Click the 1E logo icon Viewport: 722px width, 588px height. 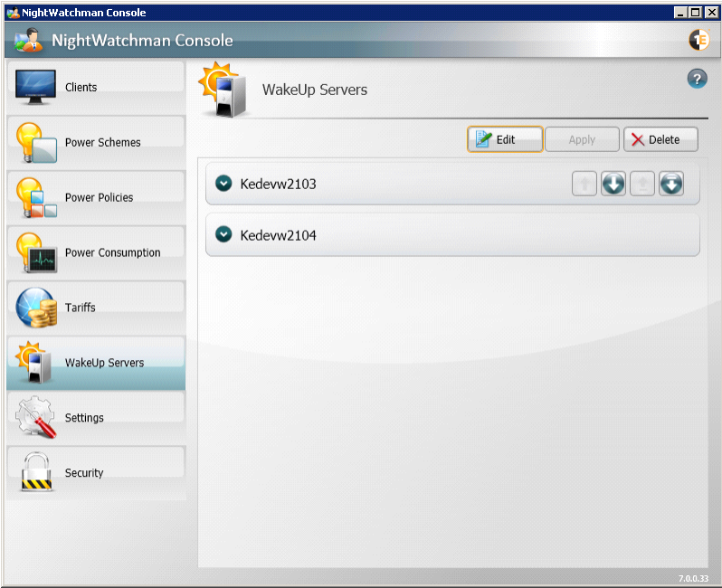[x=698, y=40]
